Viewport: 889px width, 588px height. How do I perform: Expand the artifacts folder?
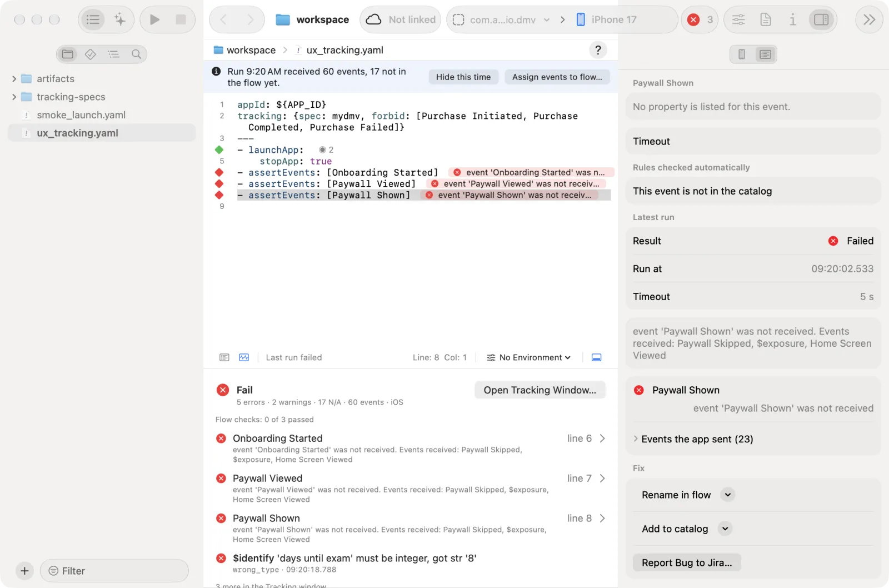point(14,79)
